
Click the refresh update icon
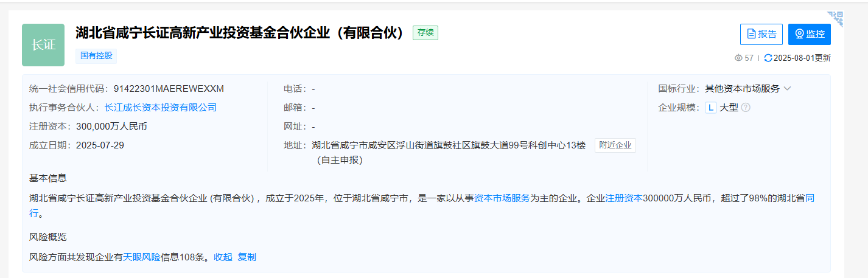tap(768, 58)
